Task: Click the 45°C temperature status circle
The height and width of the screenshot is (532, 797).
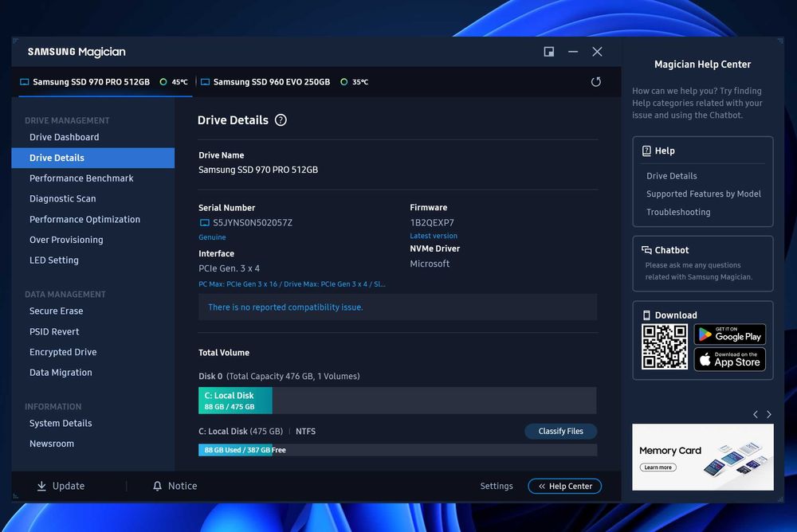Action: click(x=163, y=82)
